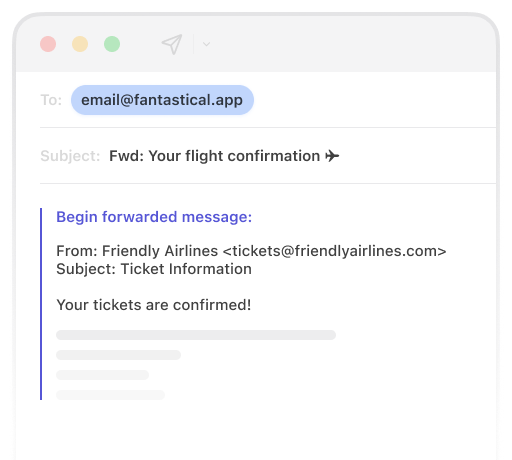Screen dimensions: 512x460
Task: Click the blue quote bar beside message
Action: pos(41,304)
